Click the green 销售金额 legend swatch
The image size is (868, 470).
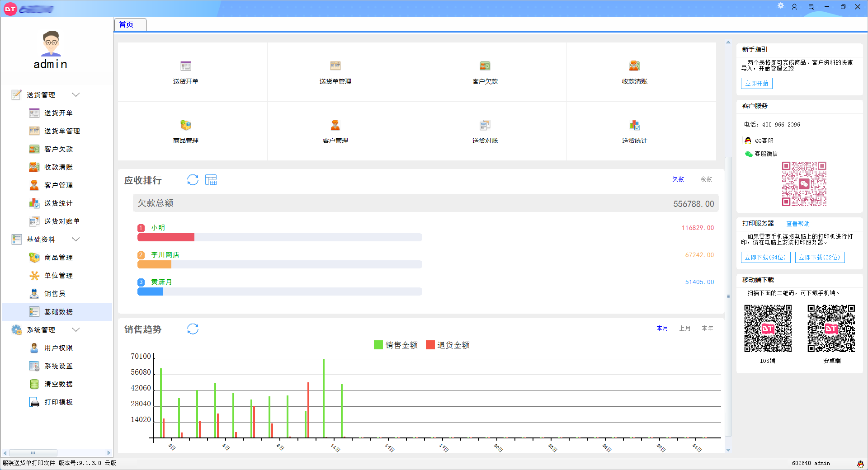[378, 345]
